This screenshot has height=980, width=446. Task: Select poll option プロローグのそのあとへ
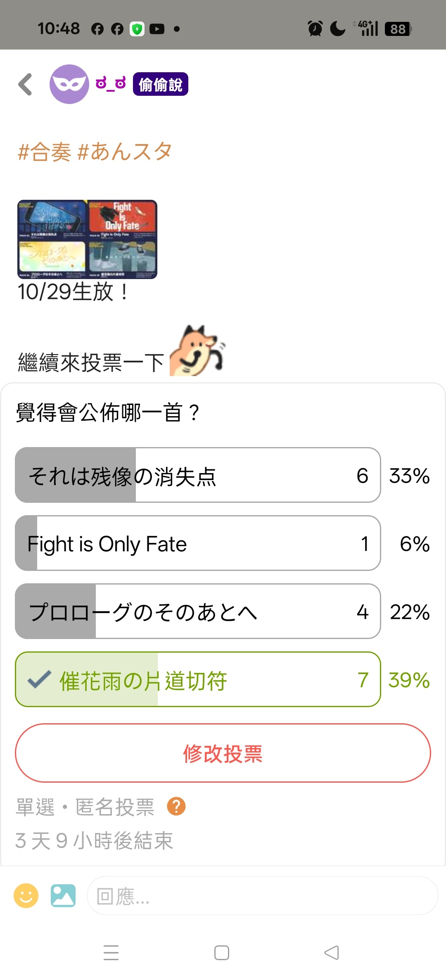pos(197,611)
